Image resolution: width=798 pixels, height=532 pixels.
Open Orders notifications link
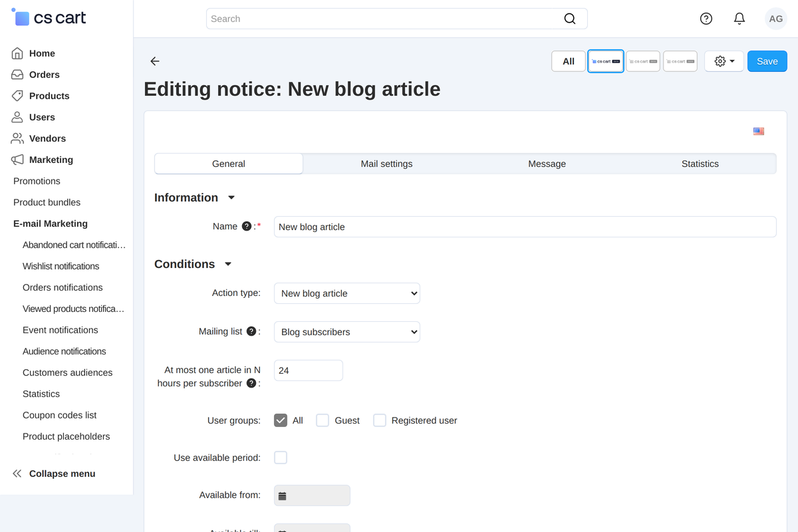point(63,287)
